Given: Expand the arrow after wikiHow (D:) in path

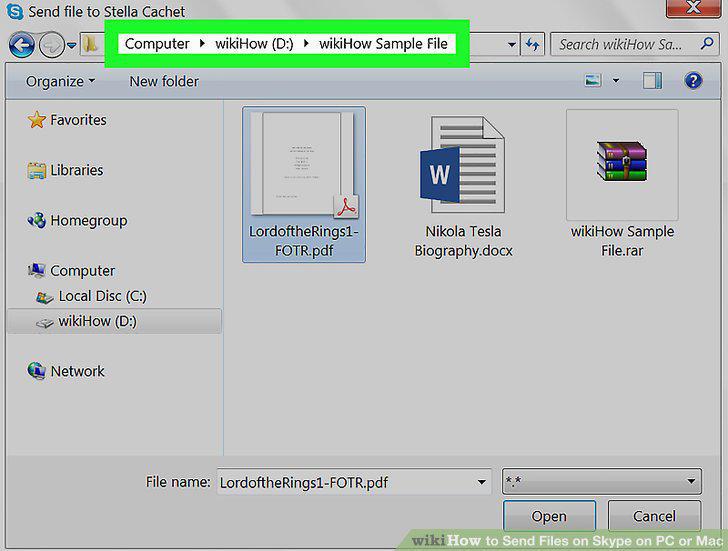Looking at the screenshot, I should pyautogui.click(x=306, y=44).
